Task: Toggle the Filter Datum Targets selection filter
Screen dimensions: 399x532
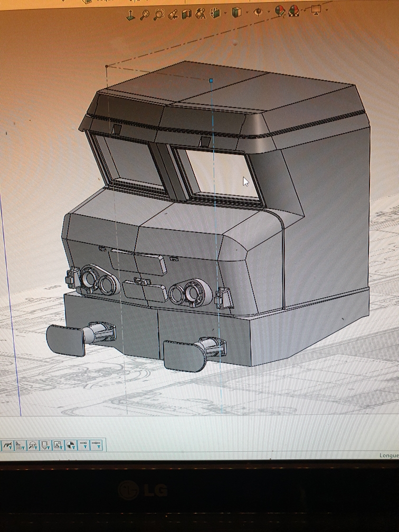Action: (33, 445)
